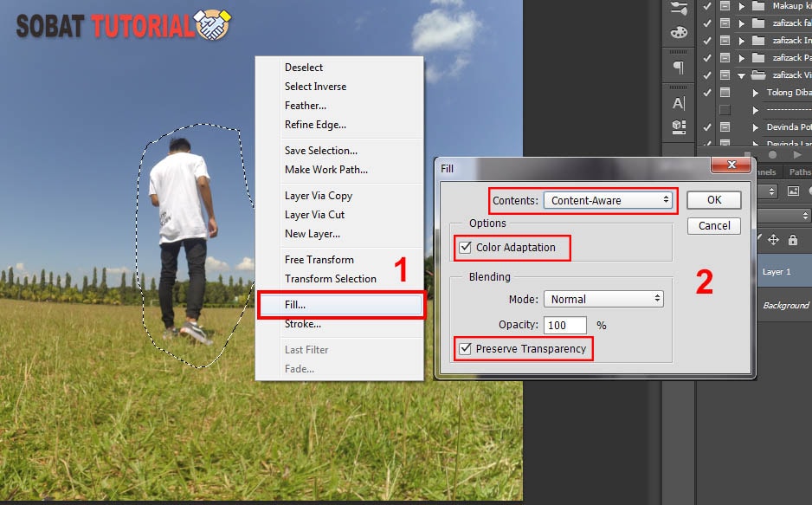The width and height of the screenshot is (812, 505).
Task: Click the Makaup action set folder icon
Action: (x=758, y=6)
